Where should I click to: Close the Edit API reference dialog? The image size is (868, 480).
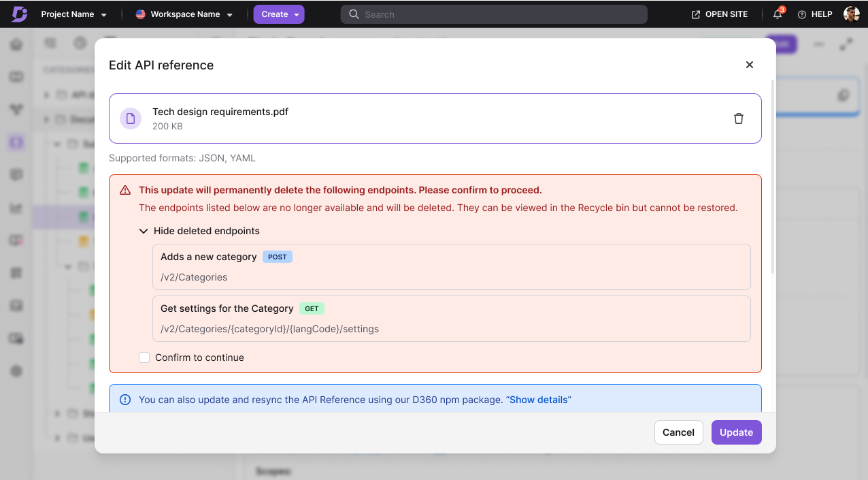tap(750, 65)
